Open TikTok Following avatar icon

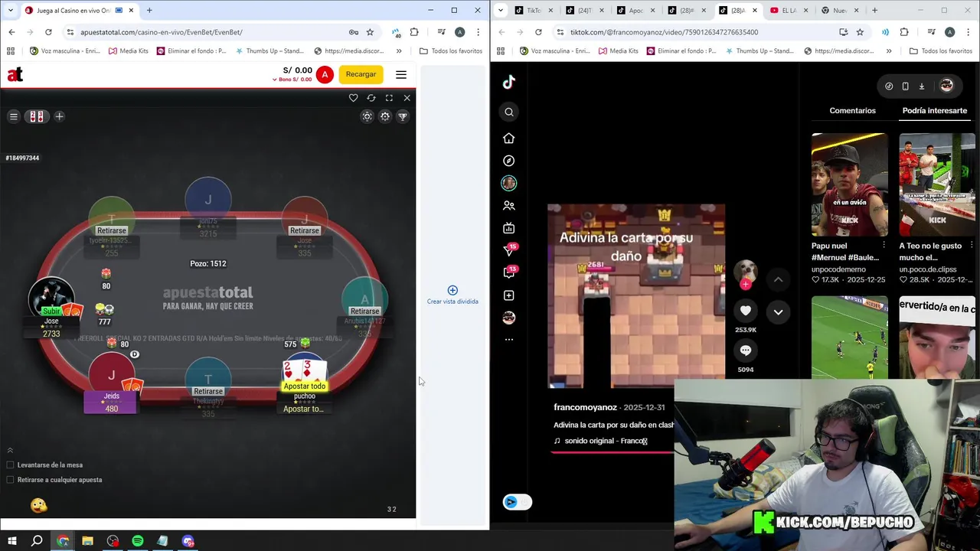(x=509, y=183)
